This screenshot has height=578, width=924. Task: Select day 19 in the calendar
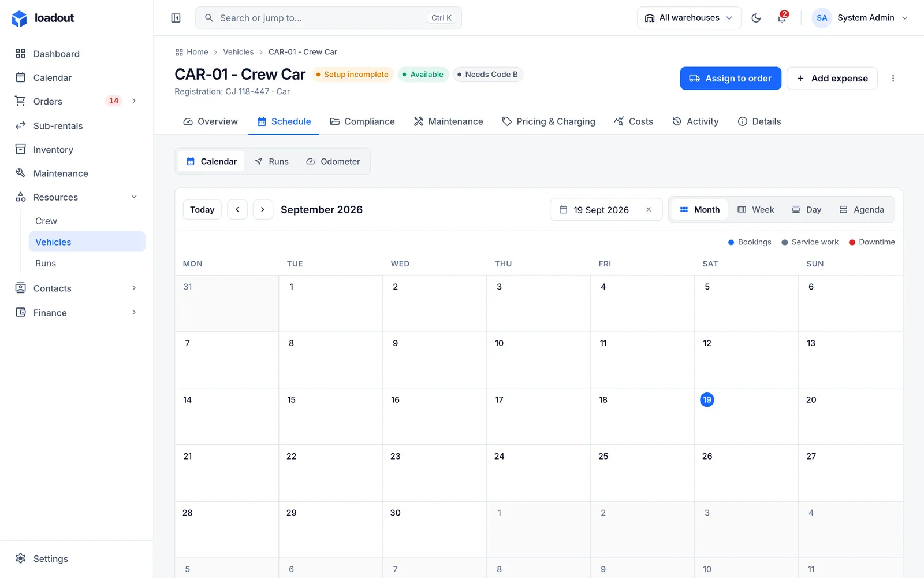707,400
